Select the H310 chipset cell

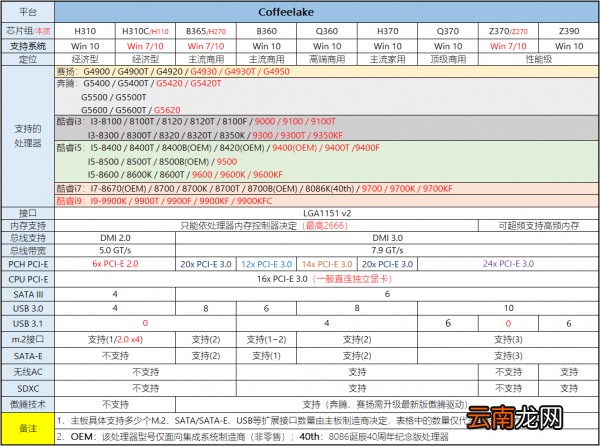(x=85, y=31)
